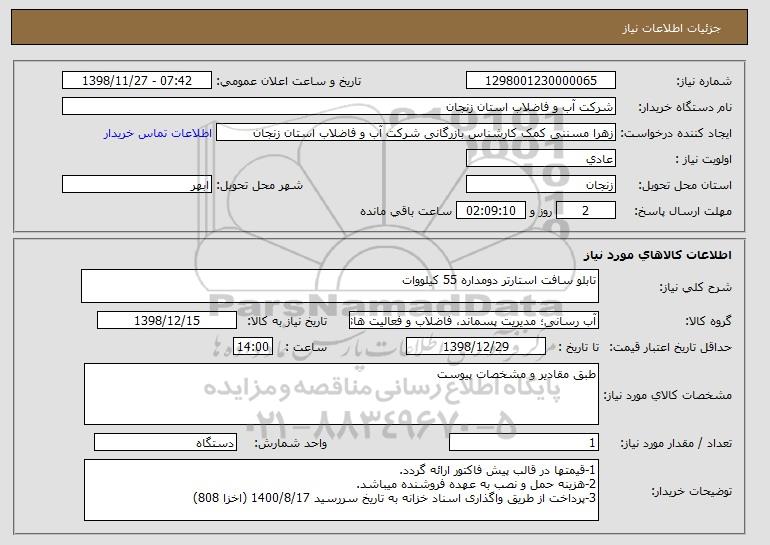Screen dimensions: 770x545
Task: Click note line 1-قیمتها در قالب پیش فاکتور
Action: 497,470
